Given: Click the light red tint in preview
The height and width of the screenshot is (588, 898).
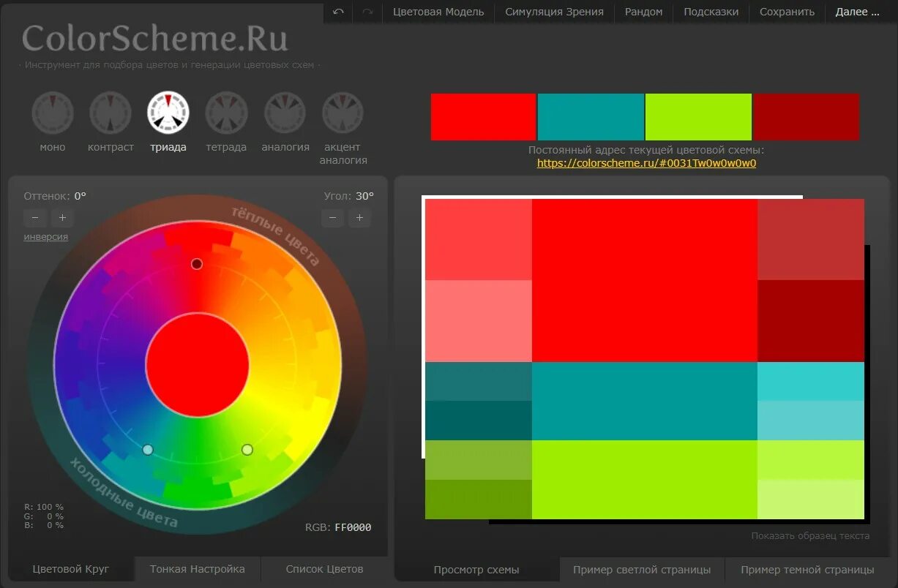Looking at the screenshot, I should pyautogui.click(x=479, y=239).
